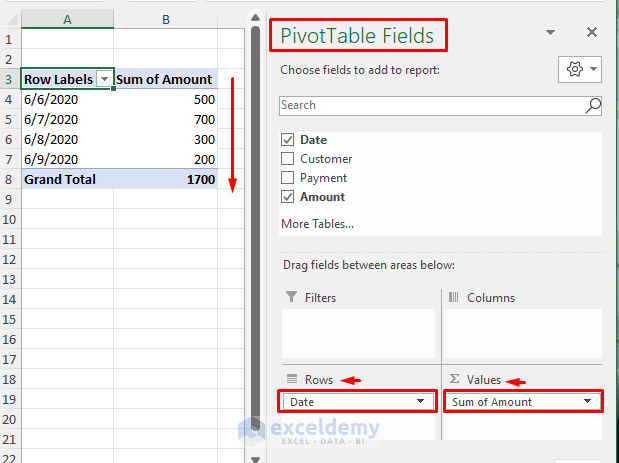Click in the field Search box
The width and height of the screenshot is (619, 463).
click(430, 105)
